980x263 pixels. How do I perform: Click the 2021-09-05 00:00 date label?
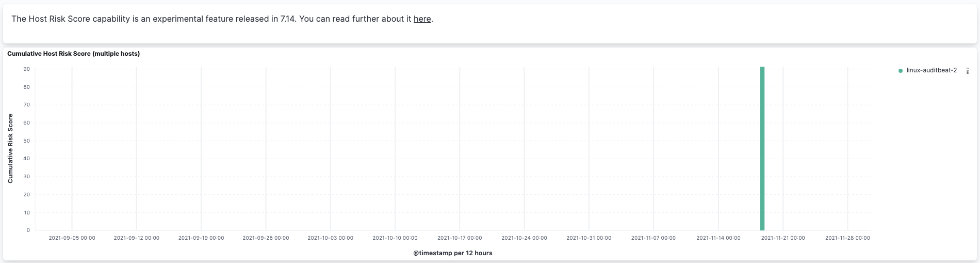coord(72,238)
